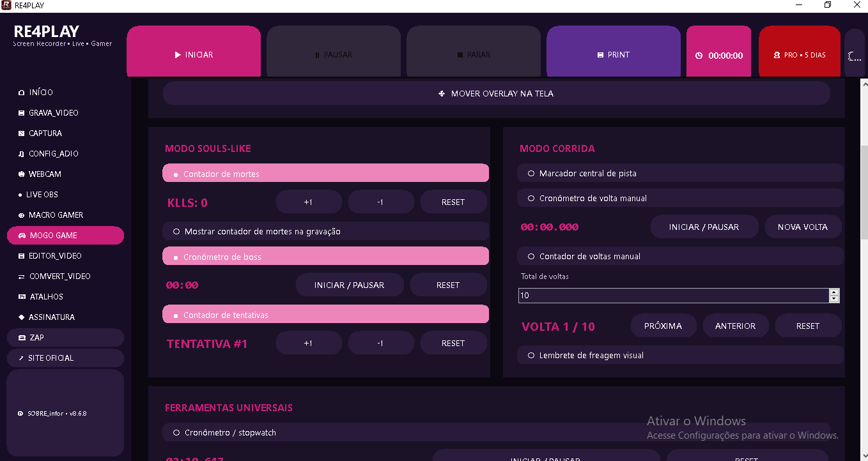Click the 00:00:00 recording timer
Image resolution: width=868 pixels, height=461 pixels.
tap(719, 52)
